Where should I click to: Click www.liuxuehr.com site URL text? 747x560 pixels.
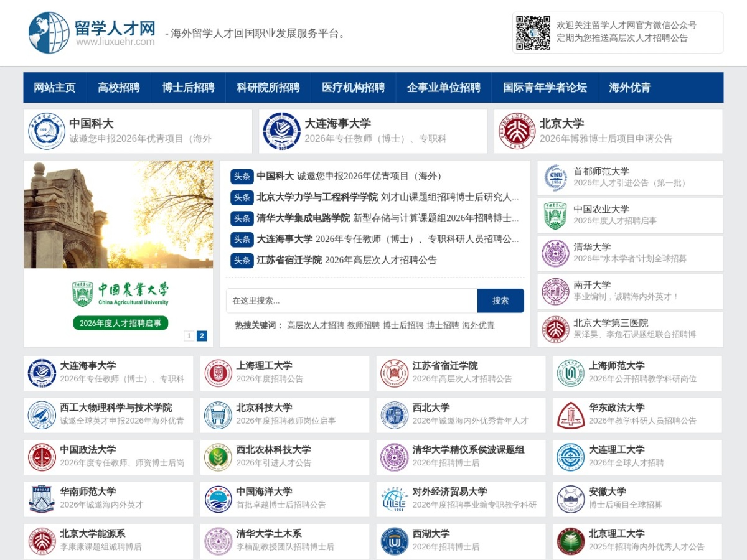click(x=115, y=42)
